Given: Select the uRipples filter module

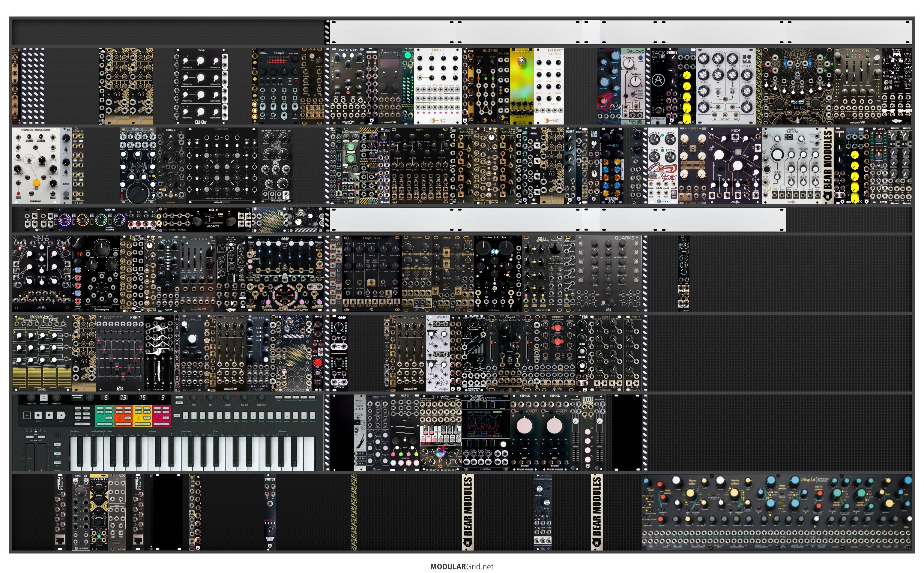Looking at the screenshot, I should [542, 512].
